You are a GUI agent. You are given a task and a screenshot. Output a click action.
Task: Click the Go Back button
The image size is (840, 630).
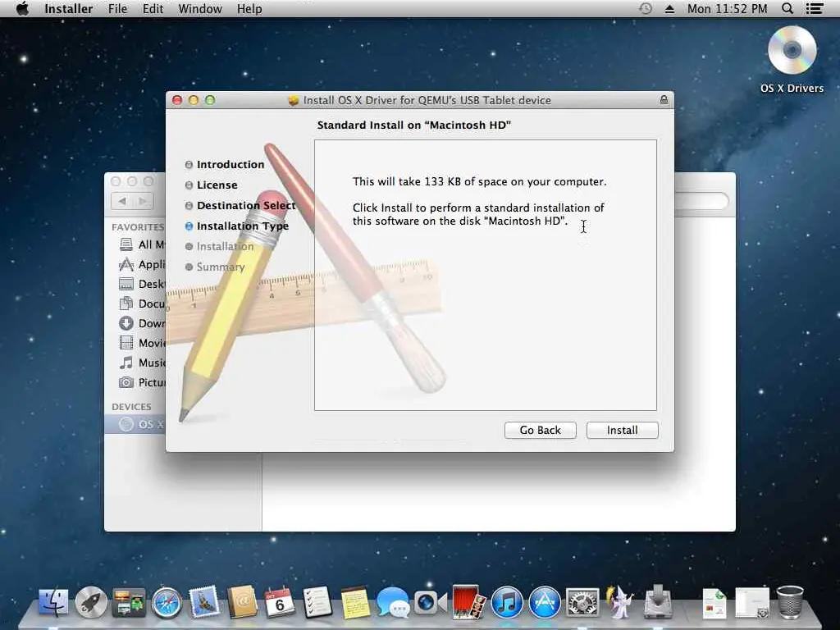coord(540,430)
